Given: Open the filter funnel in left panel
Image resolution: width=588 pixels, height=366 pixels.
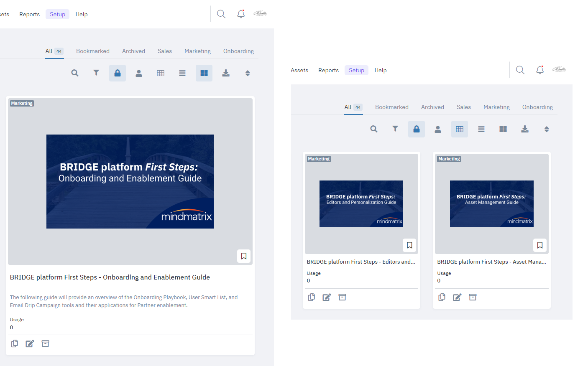Looking at the screenshot, I should [96, 73].
